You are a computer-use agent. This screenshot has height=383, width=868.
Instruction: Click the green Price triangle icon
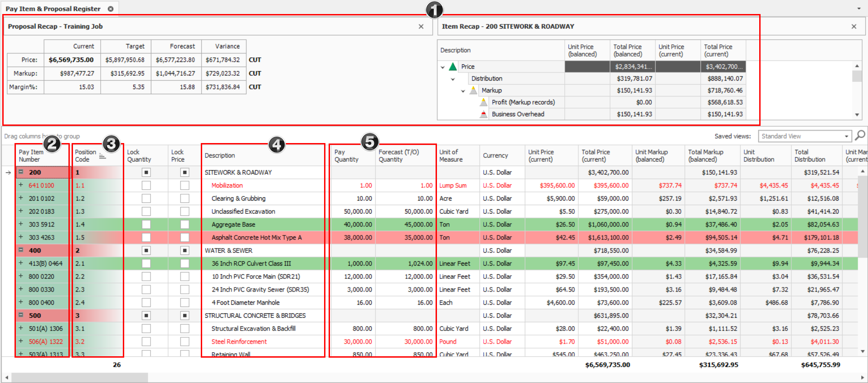pos(452,67)
